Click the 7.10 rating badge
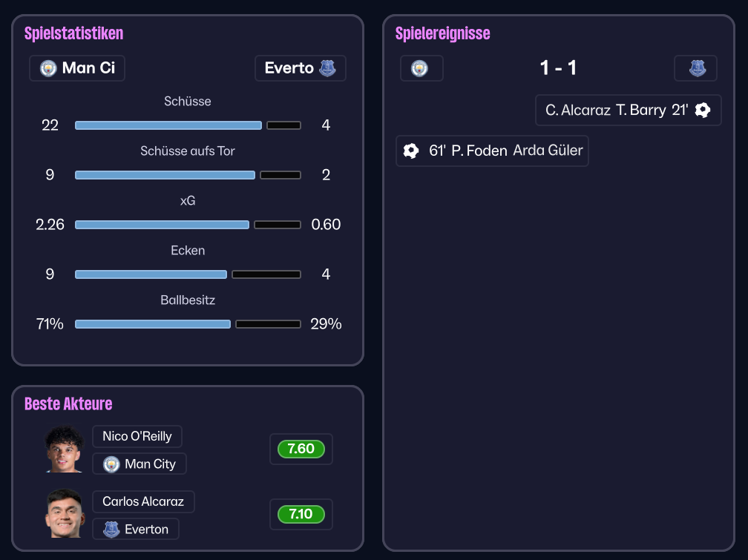 pos(301,514)
